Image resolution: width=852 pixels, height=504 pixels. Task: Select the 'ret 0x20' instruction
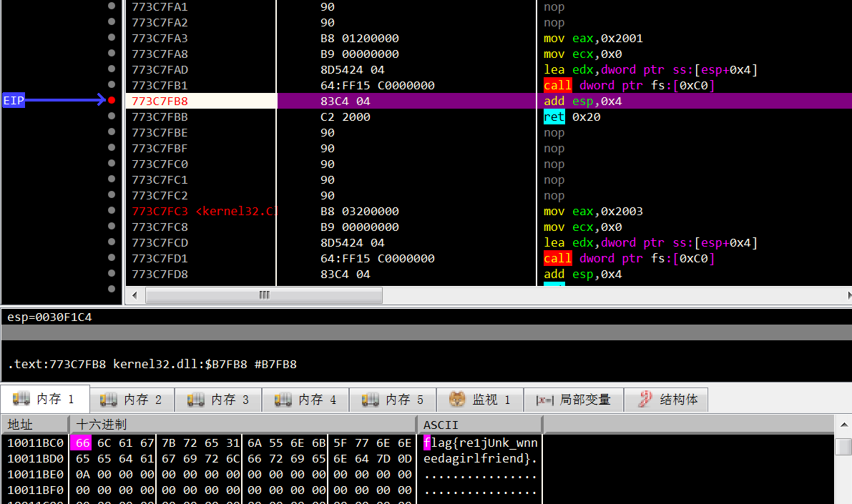572,117
